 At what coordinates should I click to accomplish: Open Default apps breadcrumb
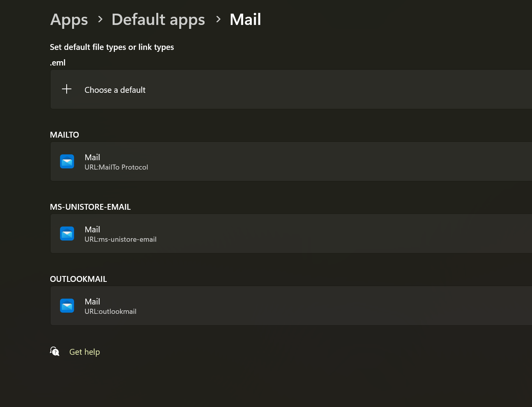point(158,20)
